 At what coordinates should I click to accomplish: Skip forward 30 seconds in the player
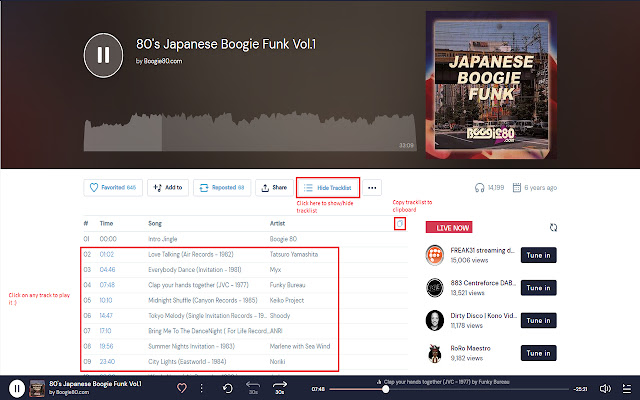(x=280, y=388)
